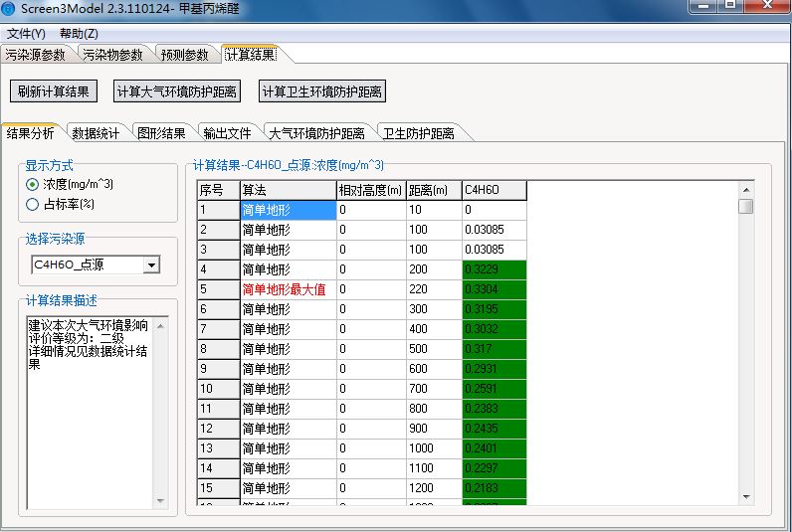Click concentration cell 0.3304

click(495, 289)
